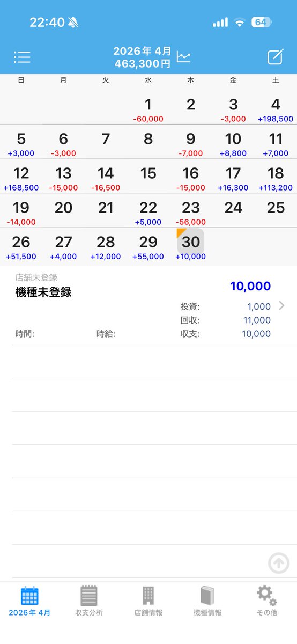Select day 12 showing +168,500
The height and width of the screenshot is (644, 297).
click(x=21, y=178)
